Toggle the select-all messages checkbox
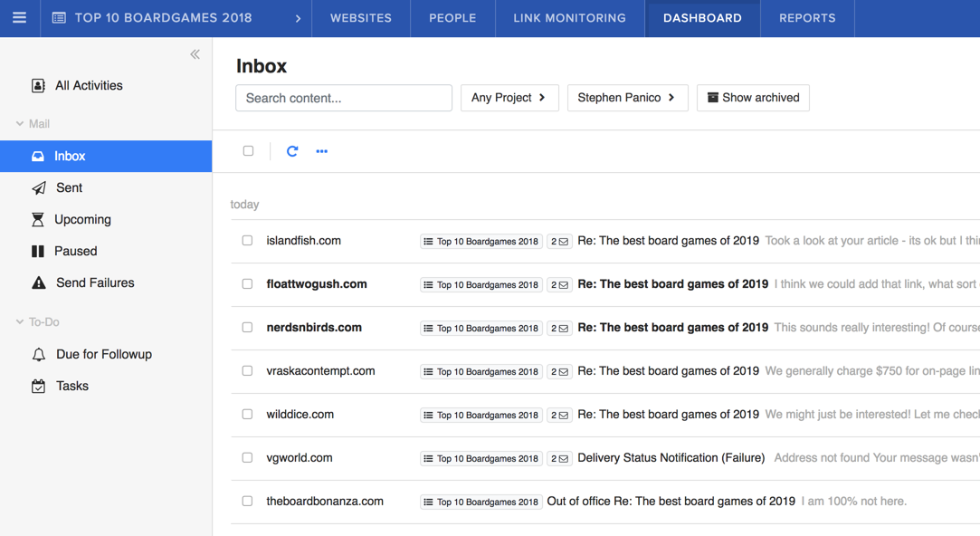The height and width of the screenshot is (536, 980). click(248, 151)
